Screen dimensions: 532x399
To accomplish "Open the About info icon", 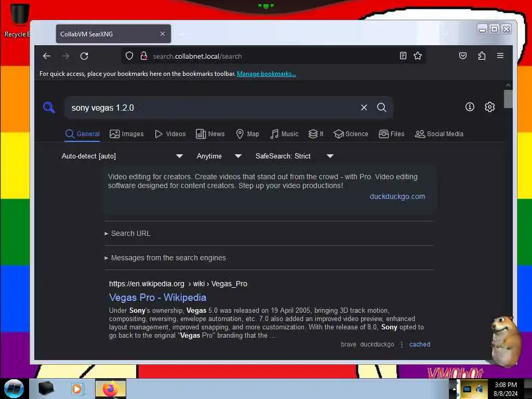I will (470, 107).
